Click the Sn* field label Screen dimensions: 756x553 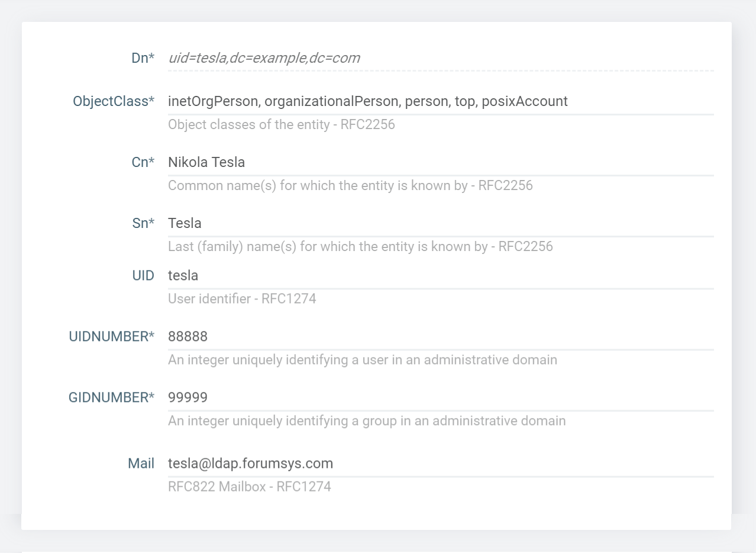[x=143, y=223]
